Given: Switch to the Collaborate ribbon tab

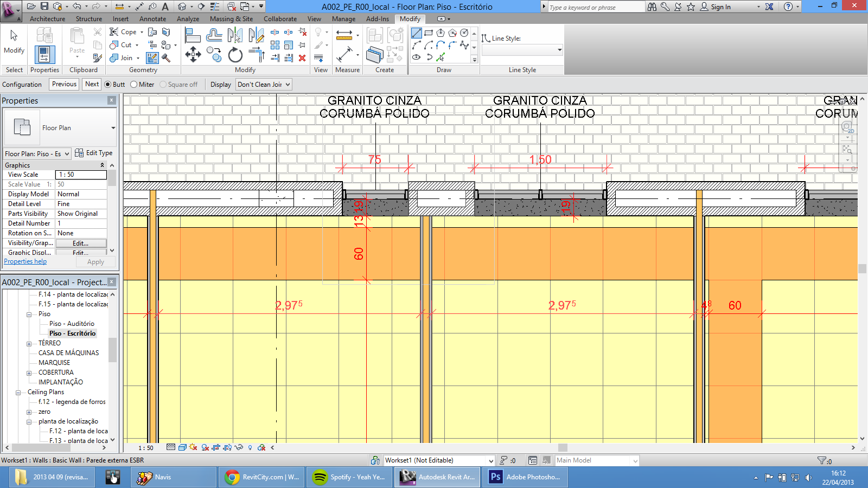Looking at the screenshot, I should click(x=280, y=19).
